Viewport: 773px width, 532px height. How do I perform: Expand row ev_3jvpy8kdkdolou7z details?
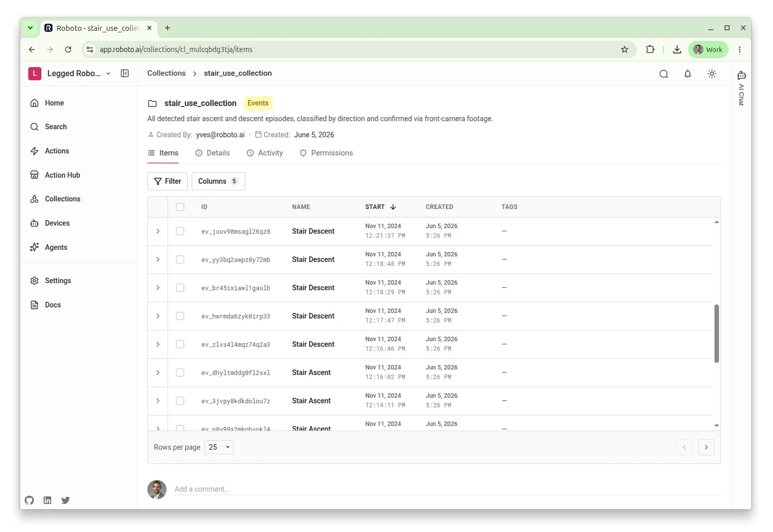158,401
